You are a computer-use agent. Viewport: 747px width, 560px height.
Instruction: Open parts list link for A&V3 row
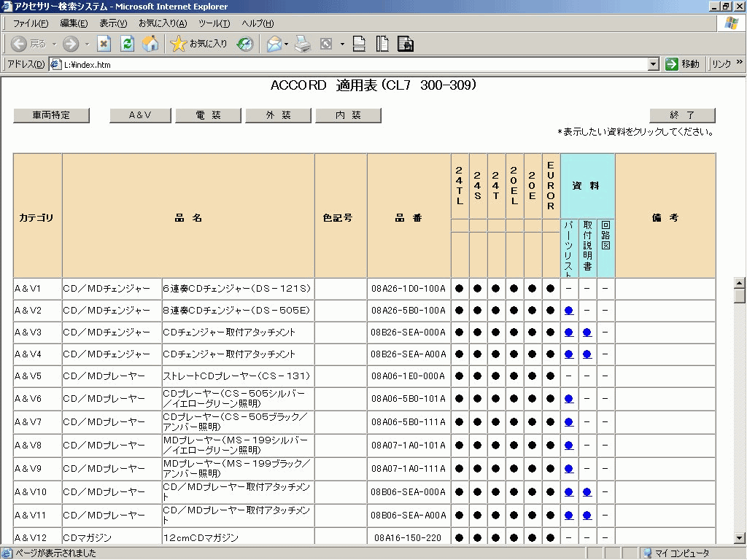point(569,332)
